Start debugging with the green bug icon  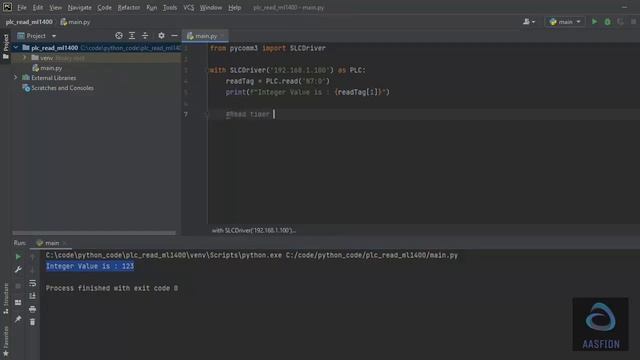607,22
